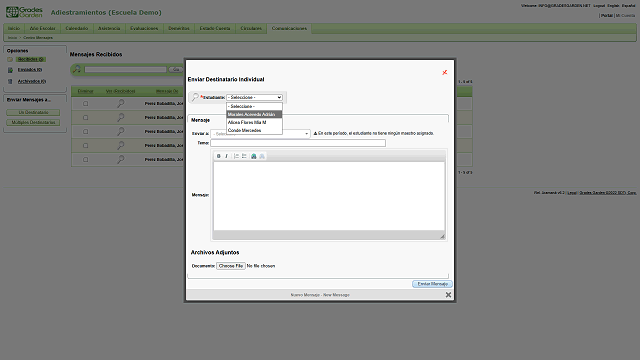The image size is (640, 360).
Task: Switch to the Asistencia tab
Action: tap(109, 29)
